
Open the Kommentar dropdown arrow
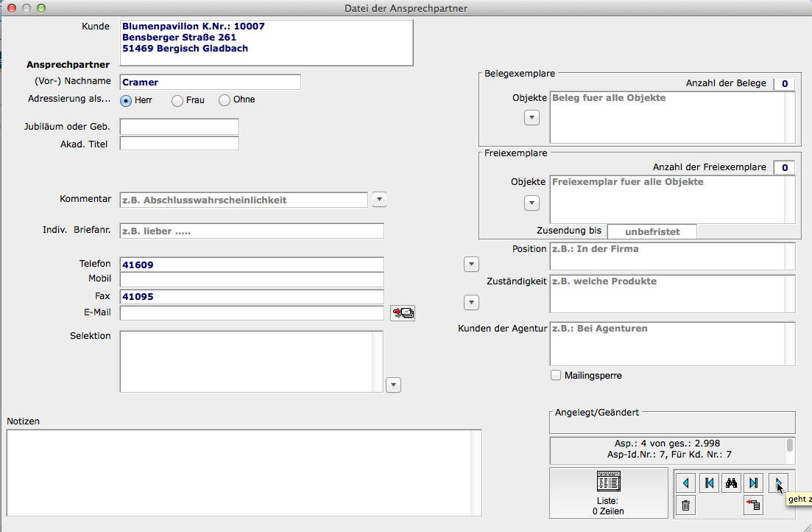pos(378,199)
